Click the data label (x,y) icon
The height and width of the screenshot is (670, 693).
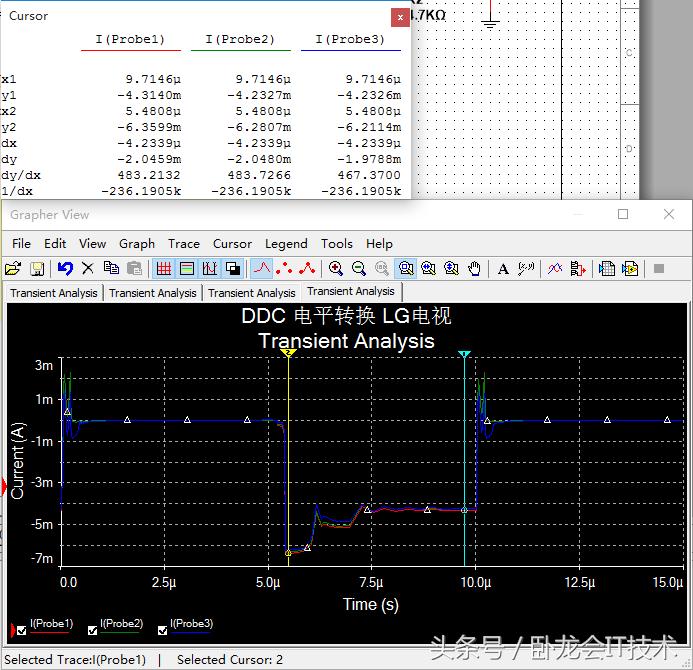525,268
